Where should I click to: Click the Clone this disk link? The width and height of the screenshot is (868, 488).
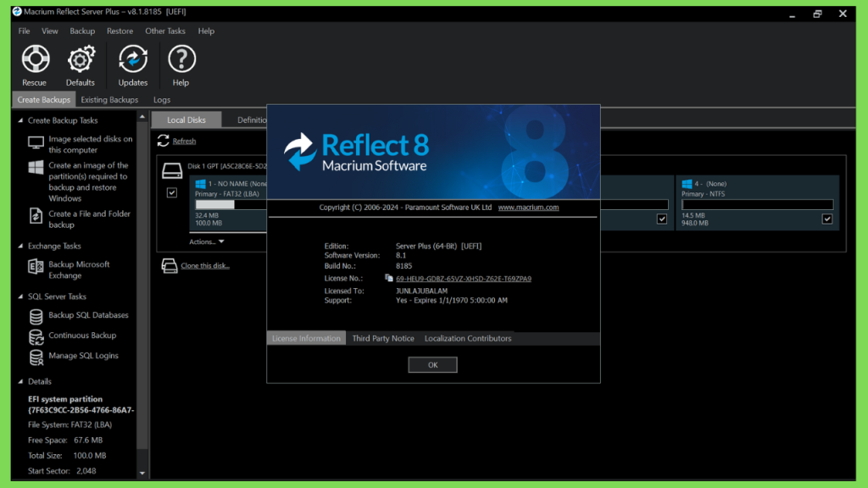(205, 265)
